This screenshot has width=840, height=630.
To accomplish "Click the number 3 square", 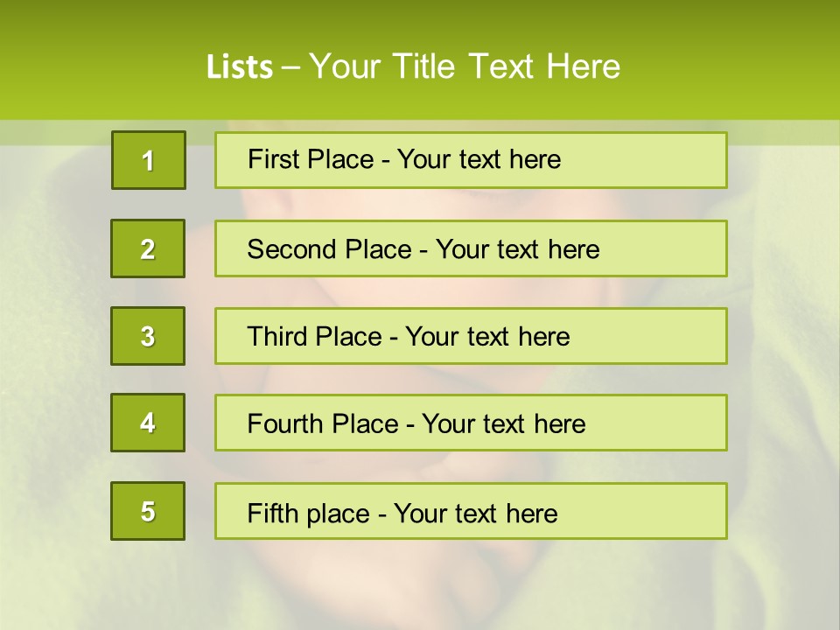I will point(148,336).
